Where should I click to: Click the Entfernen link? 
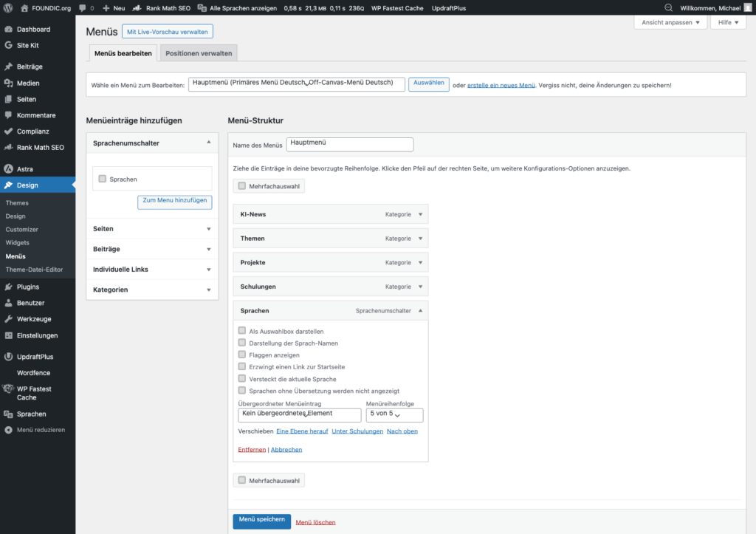252,449
